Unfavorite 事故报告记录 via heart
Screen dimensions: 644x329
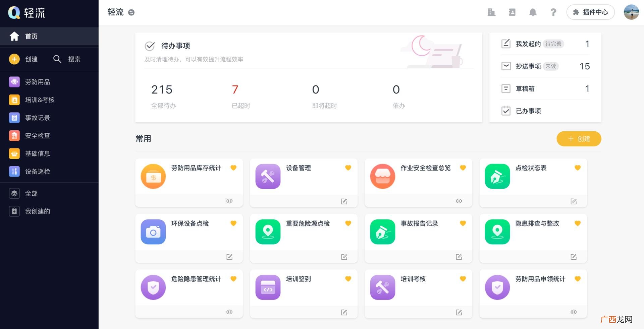pos(463,223)
